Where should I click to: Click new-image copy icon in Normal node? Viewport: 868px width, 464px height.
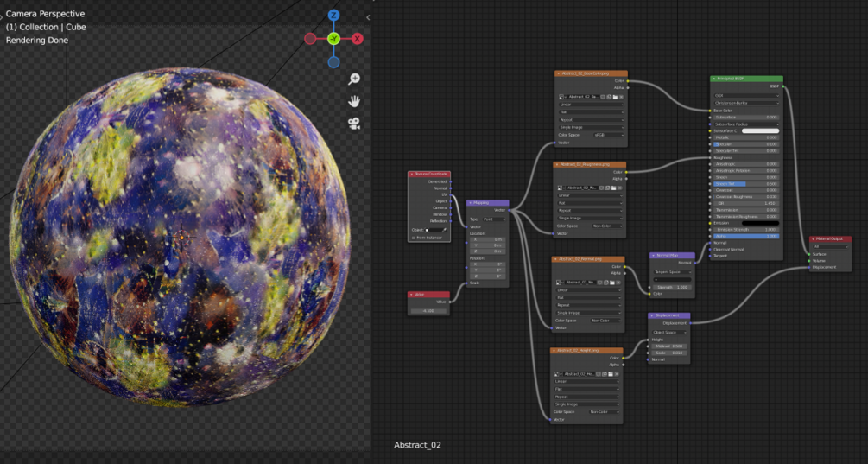605,282
